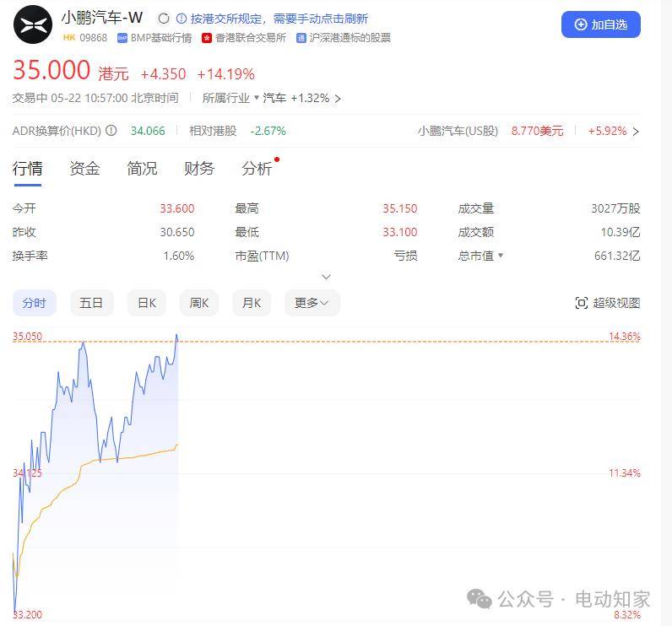Click the 总市值 value 661.32亿
The image size is (672, 626).
[617, 256]
